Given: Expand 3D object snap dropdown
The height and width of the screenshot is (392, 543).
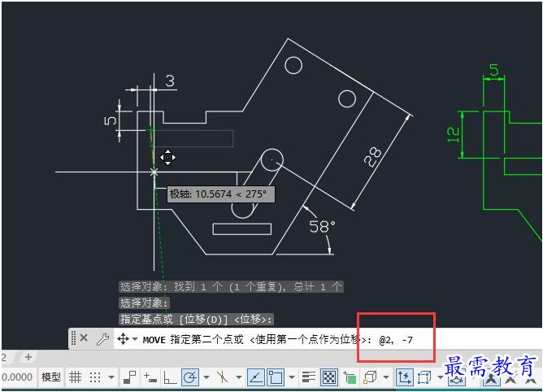Looking at the screenshot, I should 386,377.
